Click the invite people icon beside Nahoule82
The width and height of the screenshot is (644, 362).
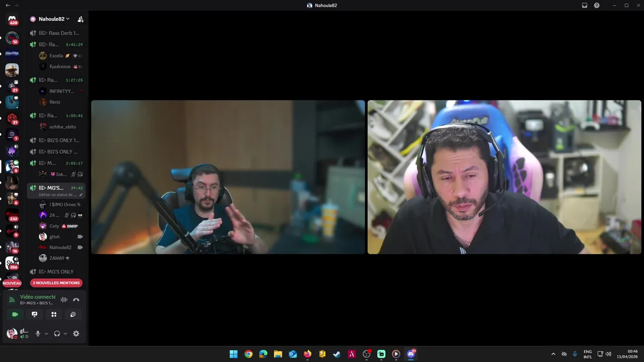tap(80, 19)
